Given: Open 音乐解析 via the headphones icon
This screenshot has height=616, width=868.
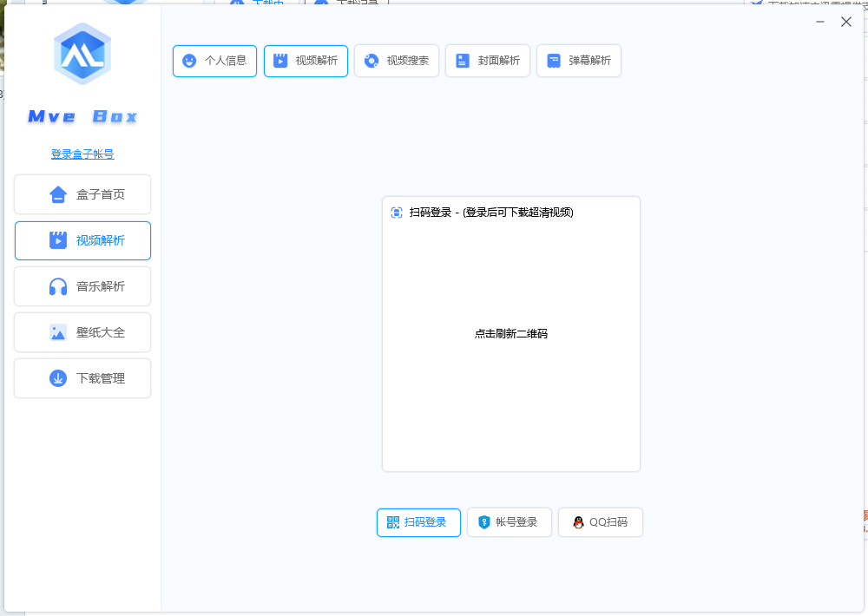Looking at the screenshot, I should point(57,285).
